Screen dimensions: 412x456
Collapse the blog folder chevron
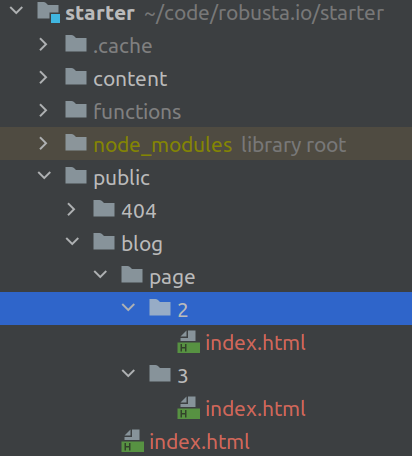[x=72, y=241]
